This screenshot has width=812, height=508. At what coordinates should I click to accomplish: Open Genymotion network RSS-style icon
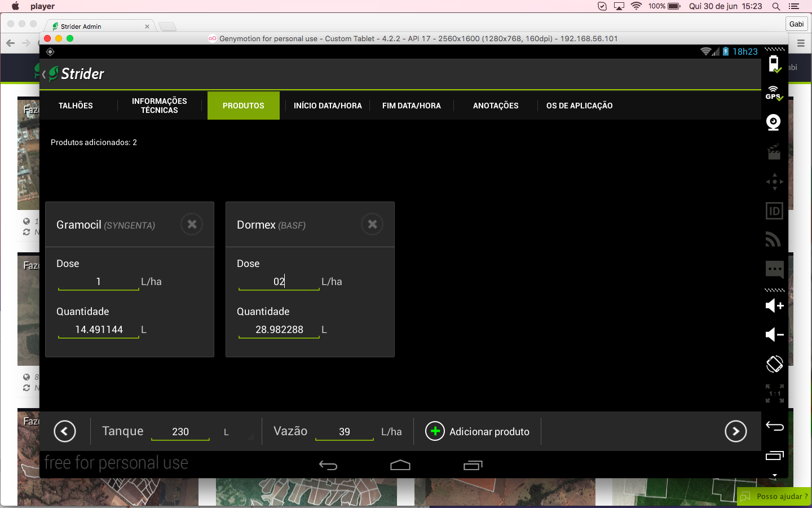coord(774,240)
